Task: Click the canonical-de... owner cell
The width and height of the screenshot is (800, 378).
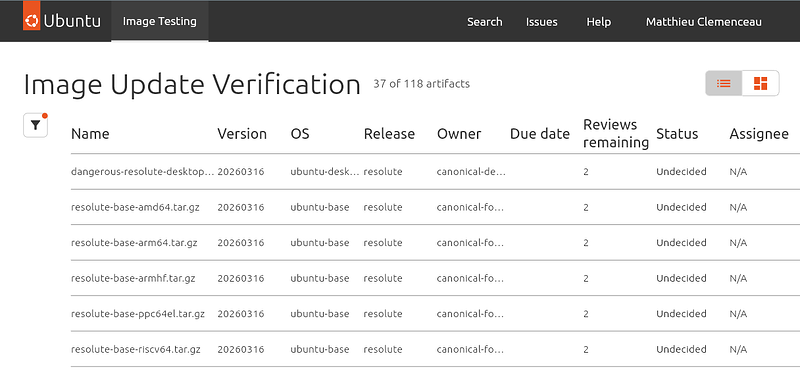Action: (471, 171)
